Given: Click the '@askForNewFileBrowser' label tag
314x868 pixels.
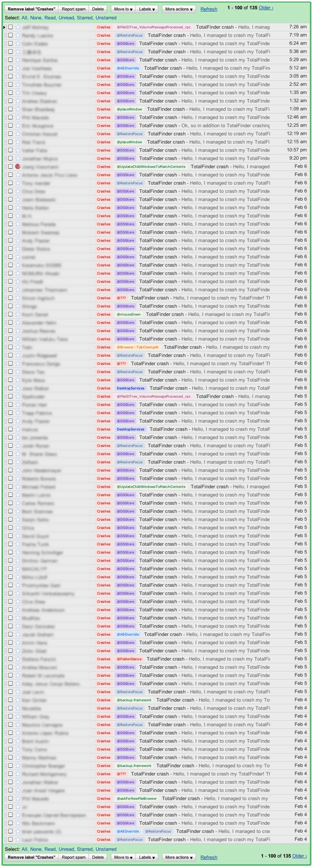Looking at the screenshot, I should 137,799.
